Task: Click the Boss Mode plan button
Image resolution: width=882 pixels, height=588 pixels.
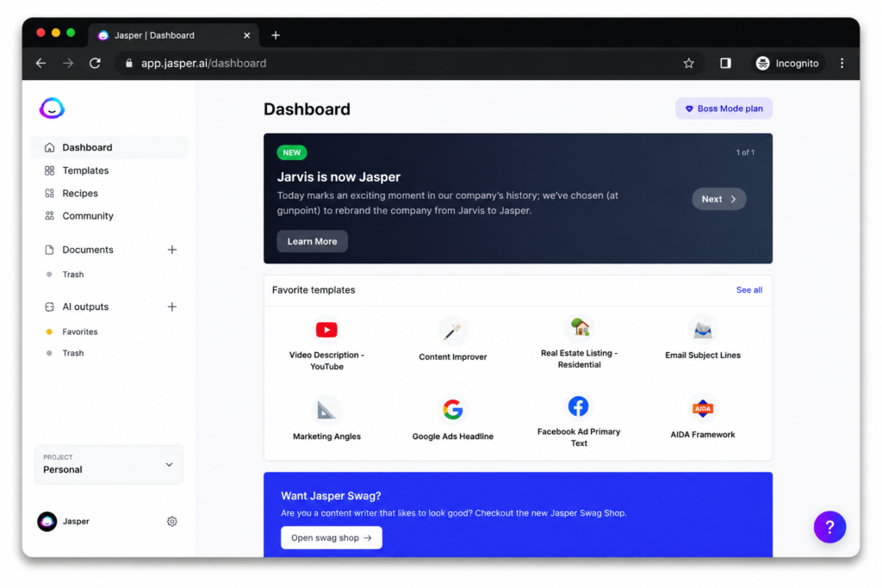Action: 724,108
